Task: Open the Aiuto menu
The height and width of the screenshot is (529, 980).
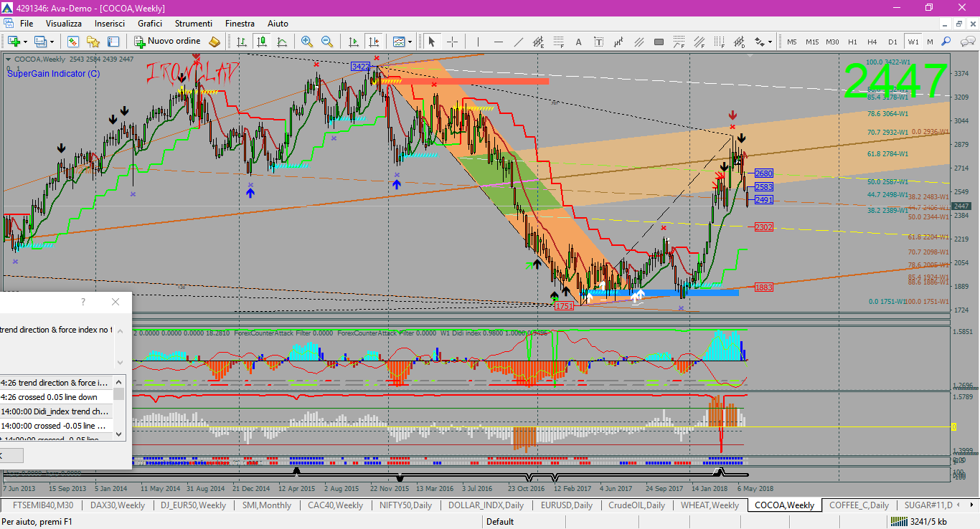Action: pyautogui.click(x=278, y=24)
